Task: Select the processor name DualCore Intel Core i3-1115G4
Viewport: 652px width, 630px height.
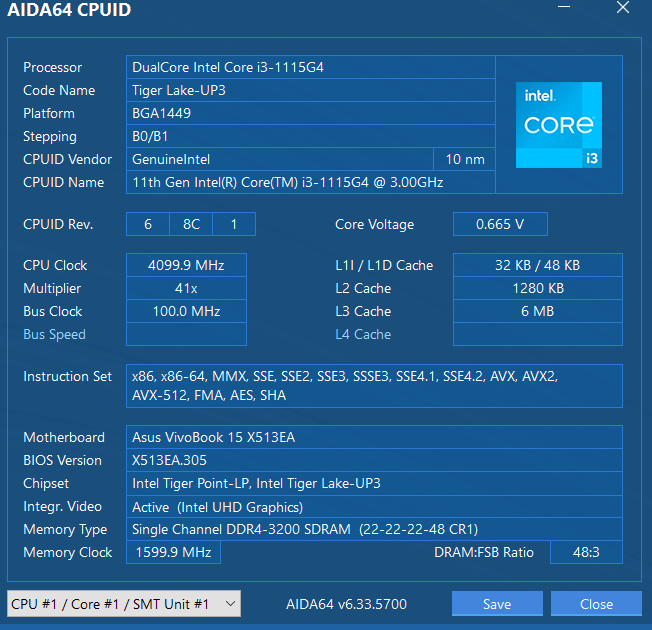Action: pyautogui.click(x=311, y=67)
